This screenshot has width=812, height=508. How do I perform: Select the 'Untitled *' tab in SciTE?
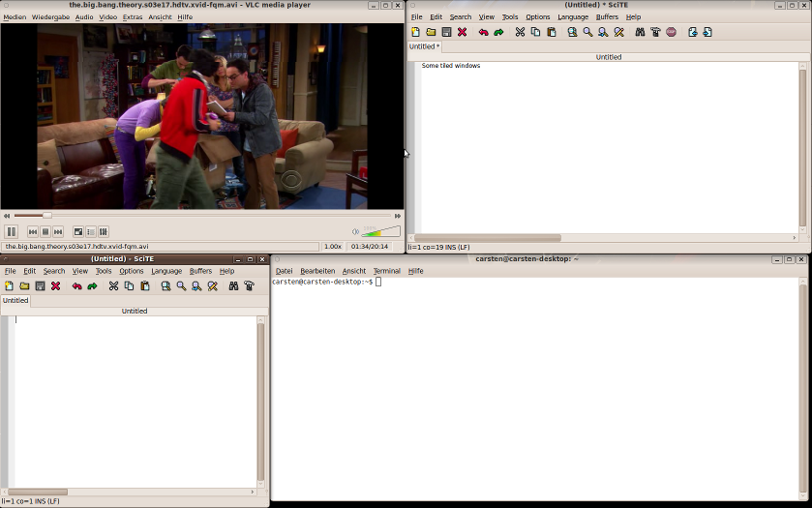coord(424,46)
